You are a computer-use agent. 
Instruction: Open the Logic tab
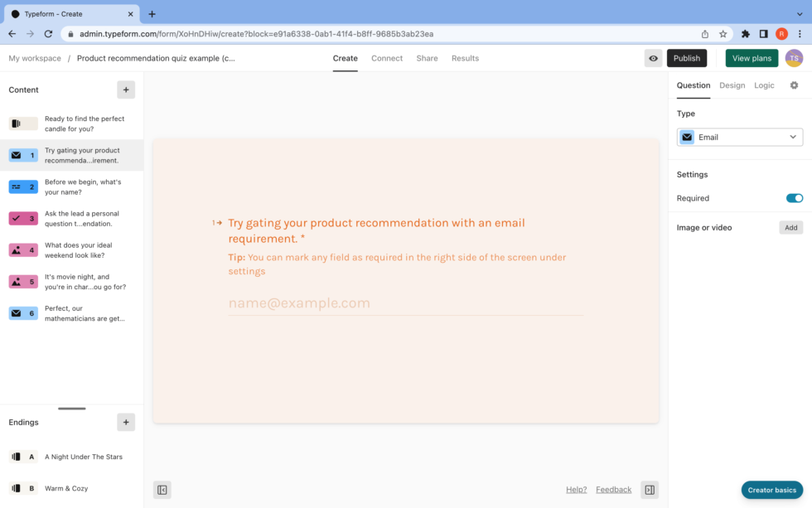tap(764, 85)
